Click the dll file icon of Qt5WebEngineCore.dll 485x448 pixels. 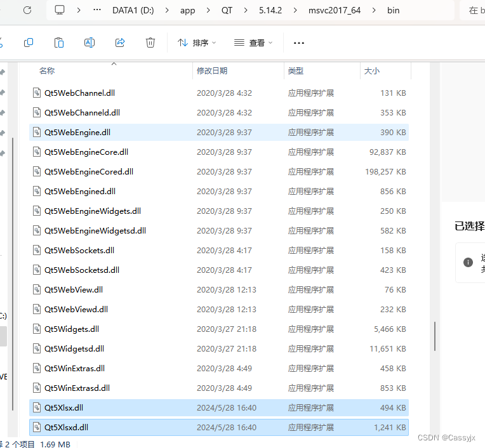(x=37, y=152)
